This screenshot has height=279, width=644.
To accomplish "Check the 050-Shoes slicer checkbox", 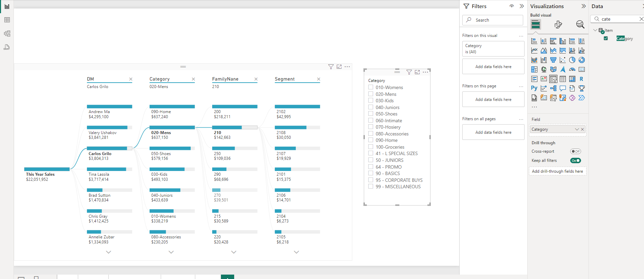I will click(371, 114).
